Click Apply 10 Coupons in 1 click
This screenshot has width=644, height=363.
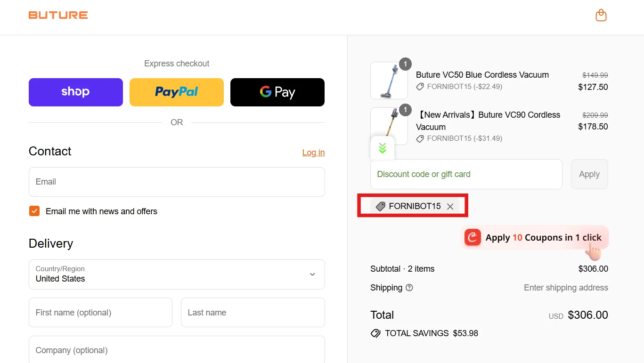pos(535,238)
